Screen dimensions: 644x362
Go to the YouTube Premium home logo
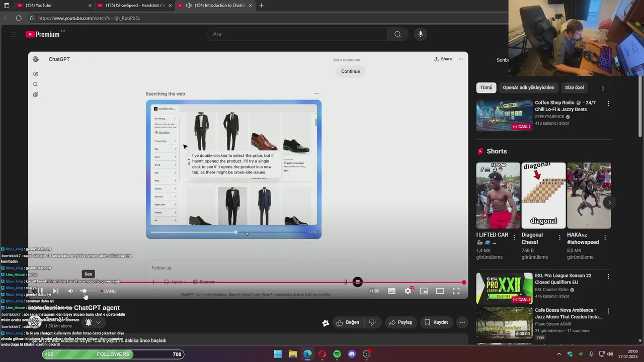43,34
